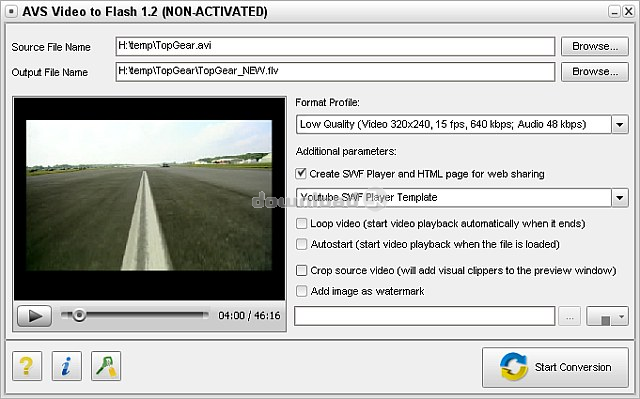Viewport: 640px width, 399px height.
Task: Uncheck Create SWF Player and HTML page
Action: coord(301,173)
